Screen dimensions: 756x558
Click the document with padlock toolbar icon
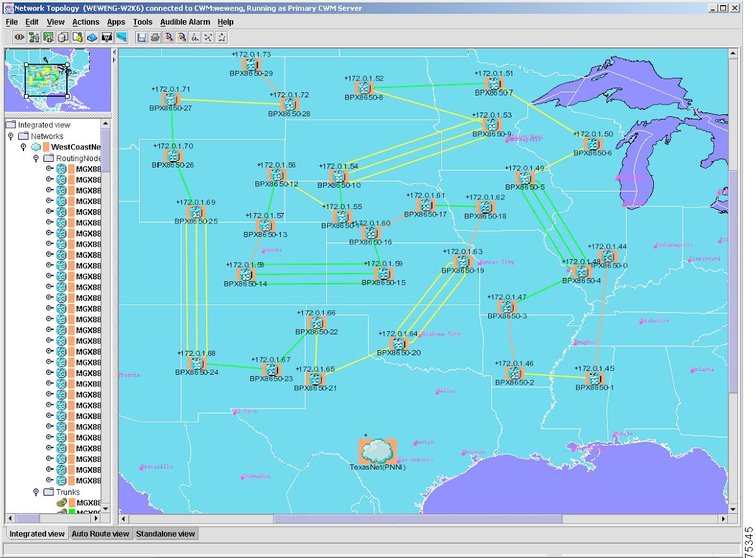(x=77, y=37)
